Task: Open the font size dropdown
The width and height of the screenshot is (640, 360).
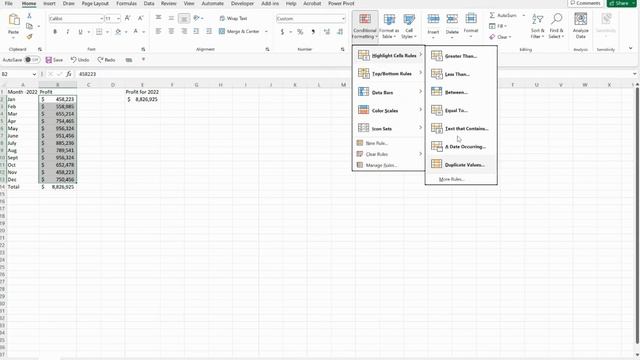Action: coord(118,18)
